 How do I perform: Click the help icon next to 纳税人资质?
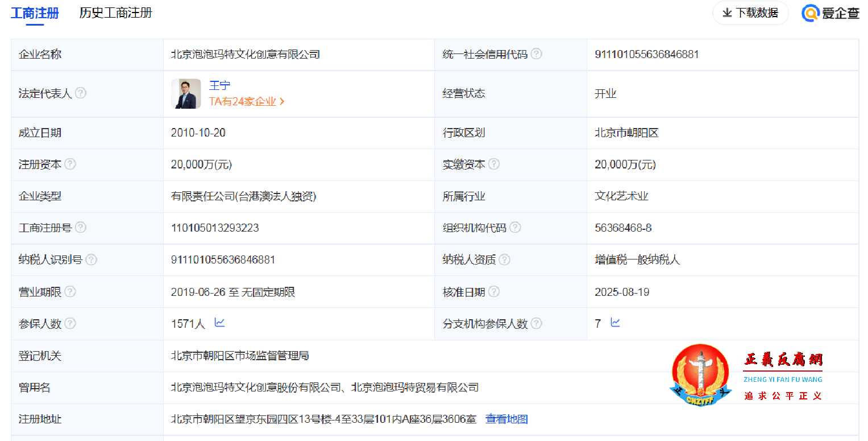505,259
